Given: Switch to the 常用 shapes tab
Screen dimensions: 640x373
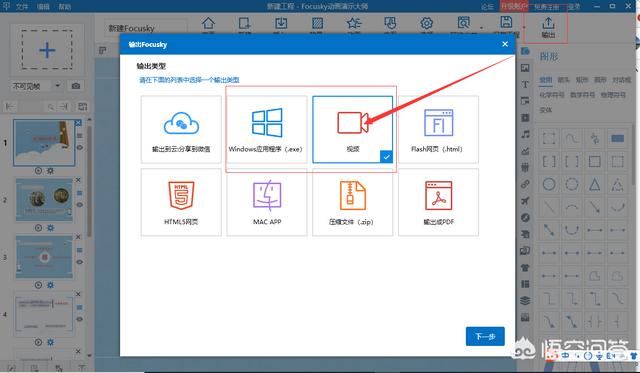Looking at the screenshot, I should tap(546, 80).
